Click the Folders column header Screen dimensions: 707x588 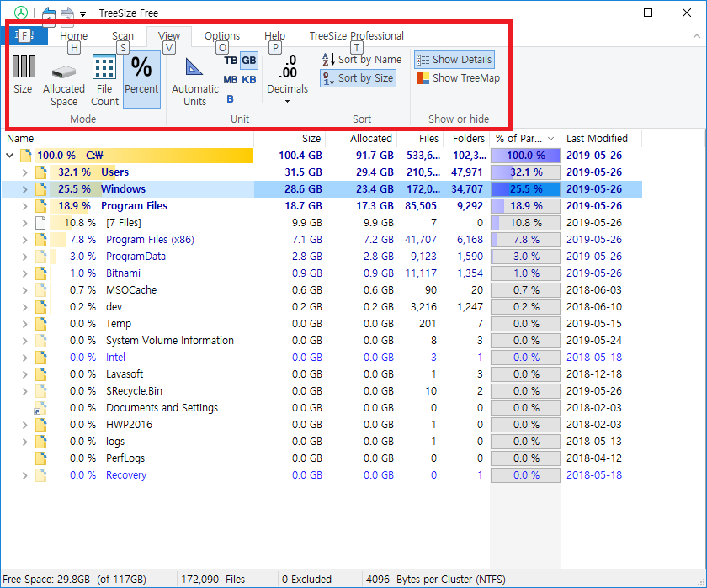click(466, 138)
